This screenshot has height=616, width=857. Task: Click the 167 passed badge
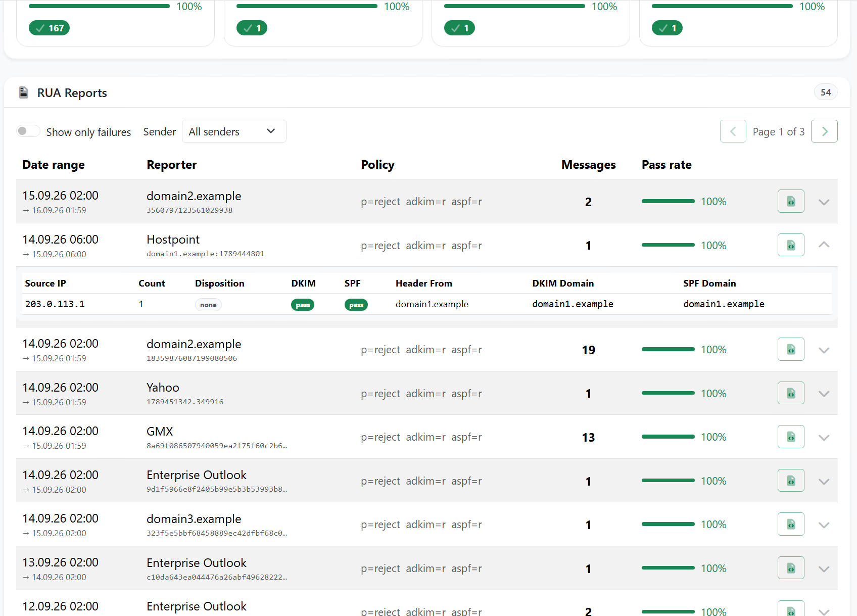49,28
